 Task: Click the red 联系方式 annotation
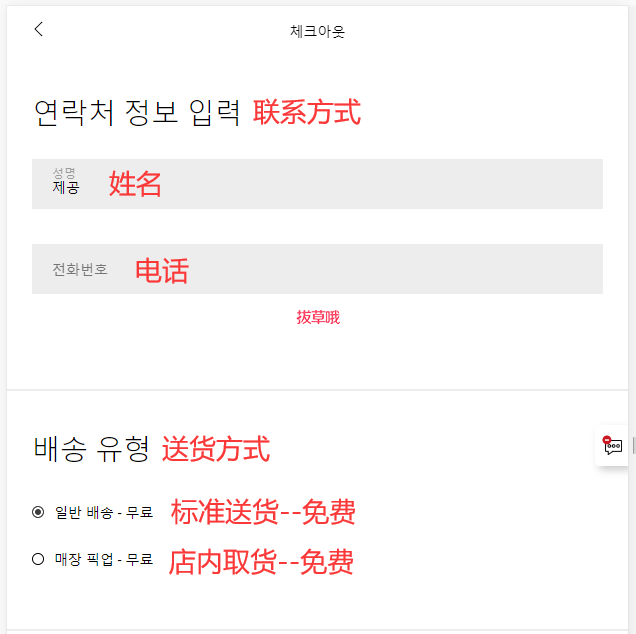307,112
